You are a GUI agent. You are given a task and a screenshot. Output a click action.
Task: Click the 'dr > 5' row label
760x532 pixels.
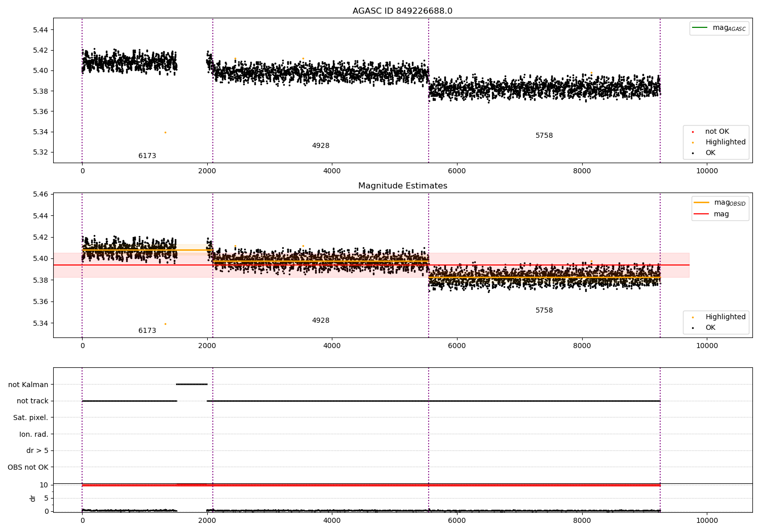(37, 450)
